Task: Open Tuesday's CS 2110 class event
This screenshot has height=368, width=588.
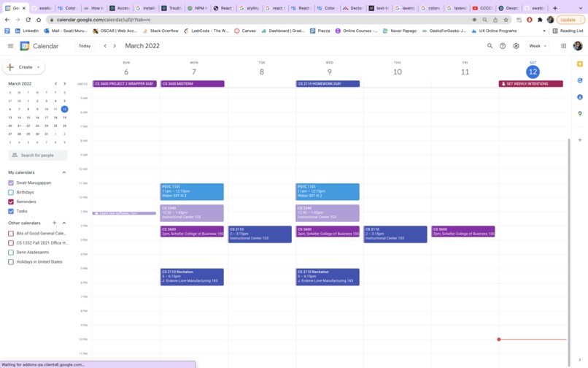Action: 260,234
